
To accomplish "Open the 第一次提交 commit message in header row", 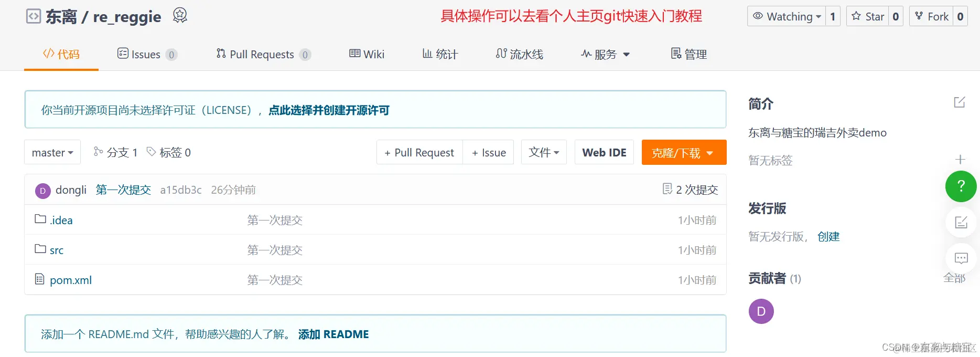I will (123, 190).
